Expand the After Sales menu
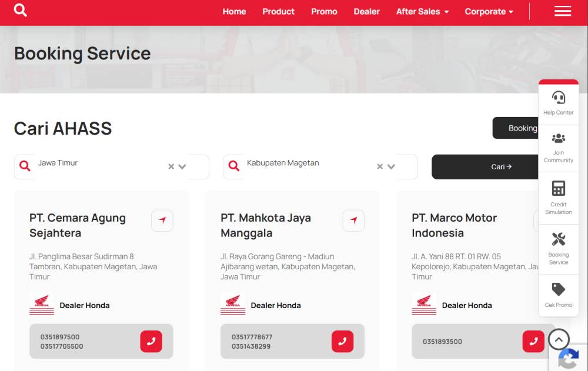588x371 pixels. (422, 12)
